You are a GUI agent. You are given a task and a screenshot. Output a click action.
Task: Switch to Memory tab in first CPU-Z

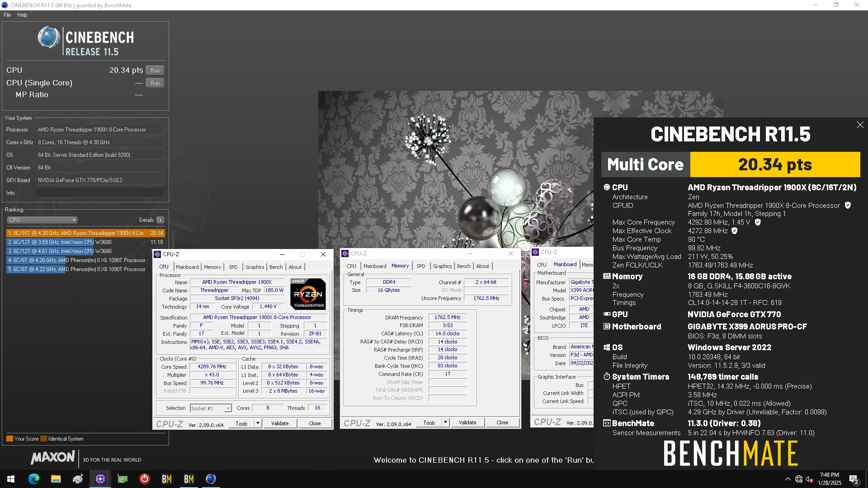click(212, 267)
